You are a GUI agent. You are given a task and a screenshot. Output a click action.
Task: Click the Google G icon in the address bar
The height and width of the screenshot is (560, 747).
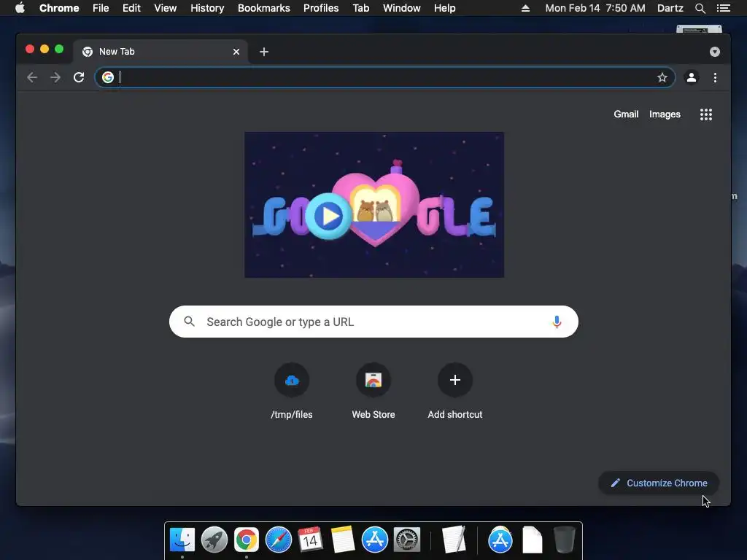108,77
